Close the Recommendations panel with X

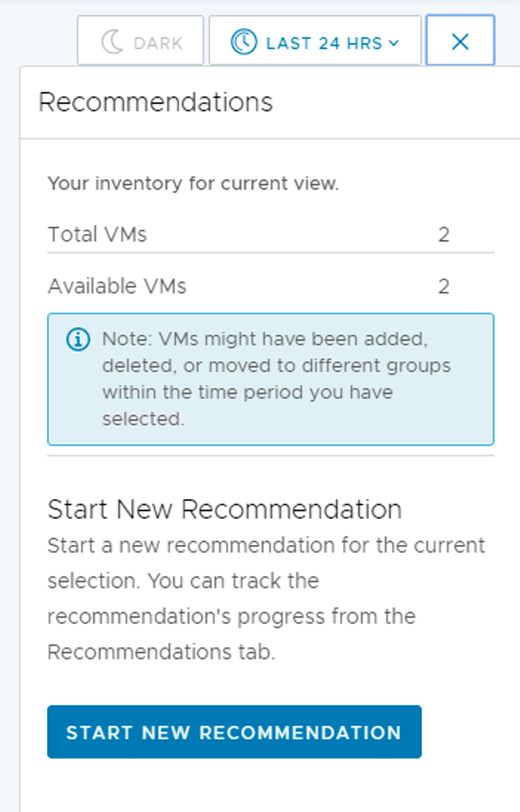coord(460,42)
